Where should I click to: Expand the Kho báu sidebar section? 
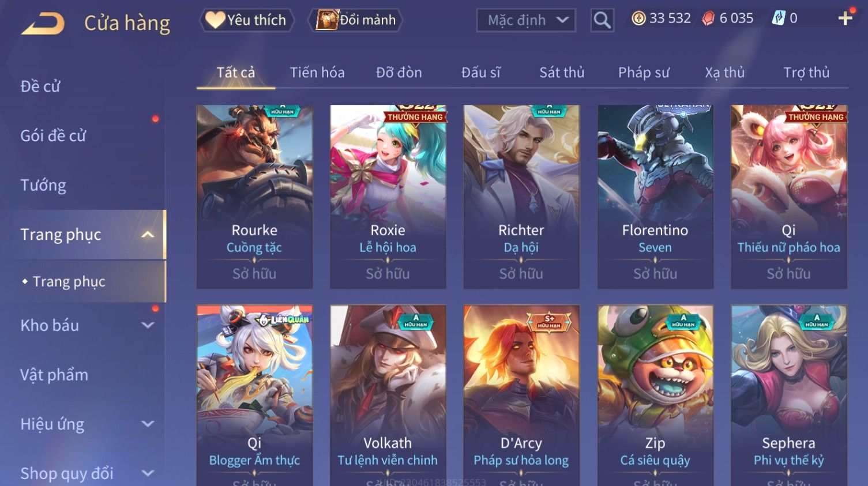coord(148,325)
